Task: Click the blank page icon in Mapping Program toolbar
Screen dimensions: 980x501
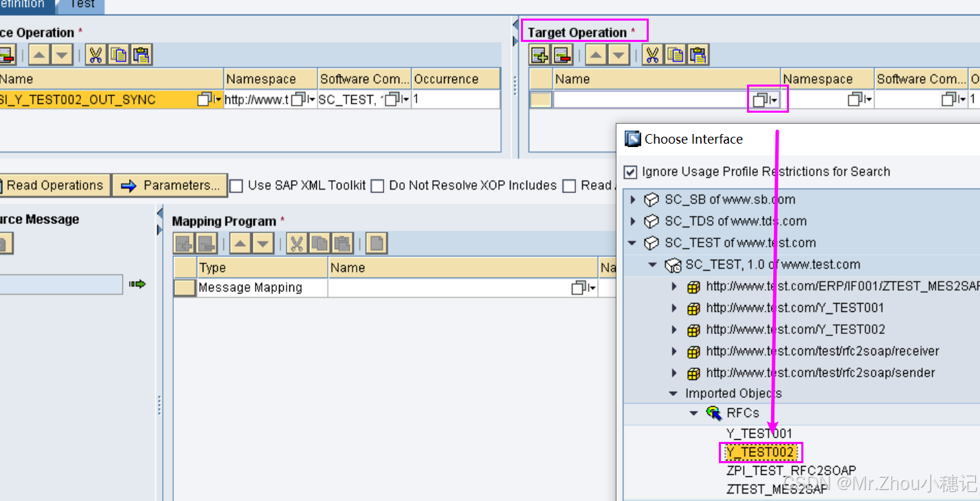Action: [x=375, y=243]
